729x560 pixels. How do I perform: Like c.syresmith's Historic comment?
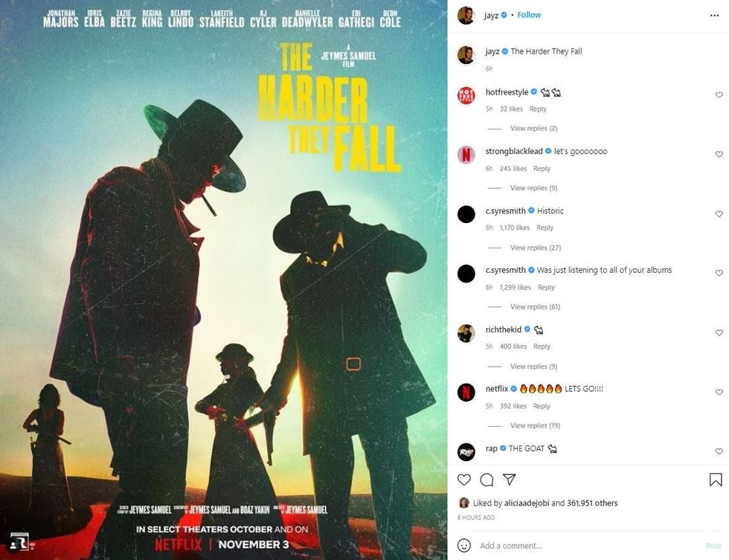pos(719,213)
